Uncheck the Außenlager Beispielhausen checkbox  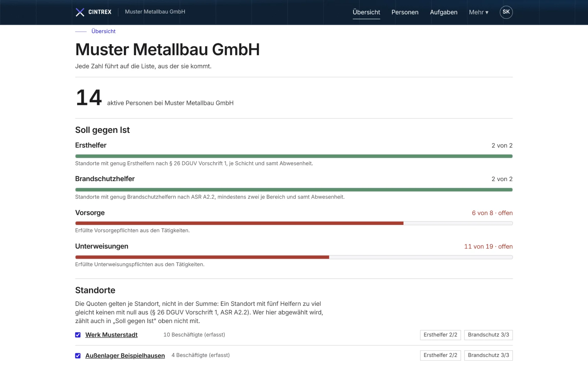pos(78,355)
